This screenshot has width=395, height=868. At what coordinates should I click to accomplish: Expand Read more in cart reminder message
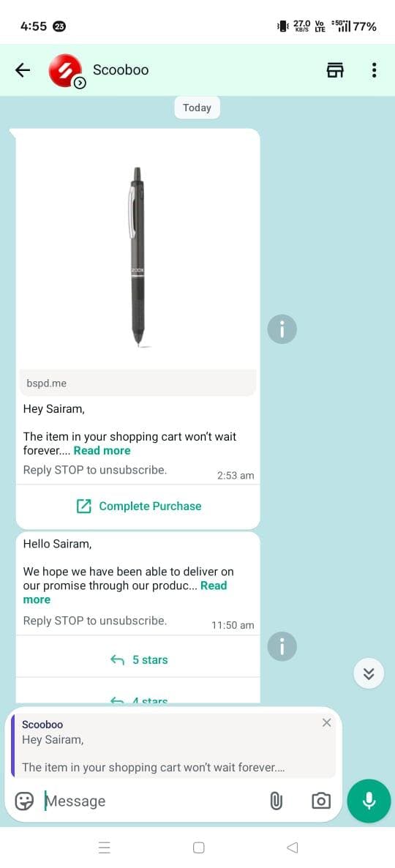pyautogui.click(x=102, y=451)
